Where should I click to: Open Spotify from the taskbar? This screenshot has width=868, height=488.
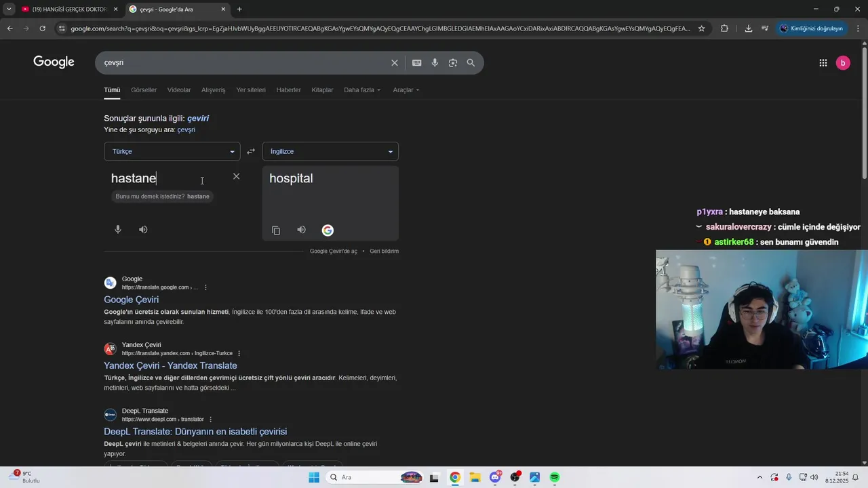(555, 477)
